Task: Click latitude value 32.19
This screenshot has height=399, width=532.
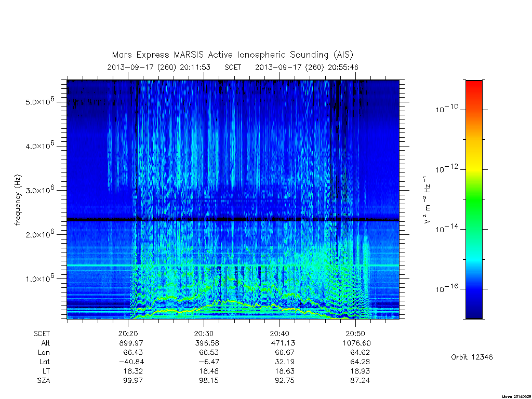Action: (x=285, y=362)
